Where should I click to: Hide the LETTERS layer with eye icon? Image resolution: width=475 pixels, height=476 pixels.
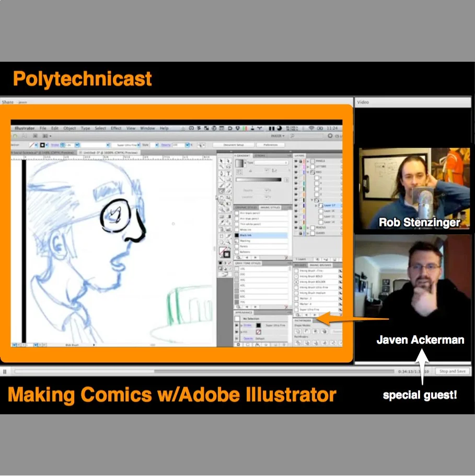(296, 166)
